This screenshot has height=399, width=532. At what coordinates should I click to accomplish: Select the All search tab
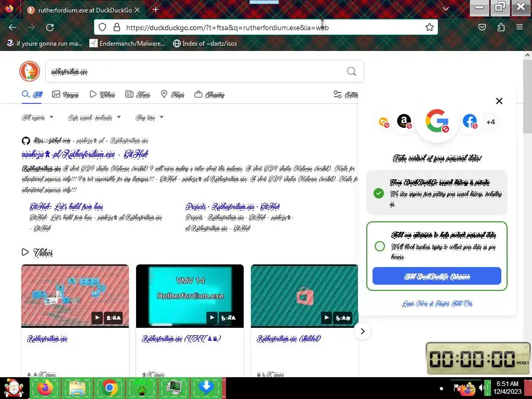pyautogui.click(x=32, y=95)
